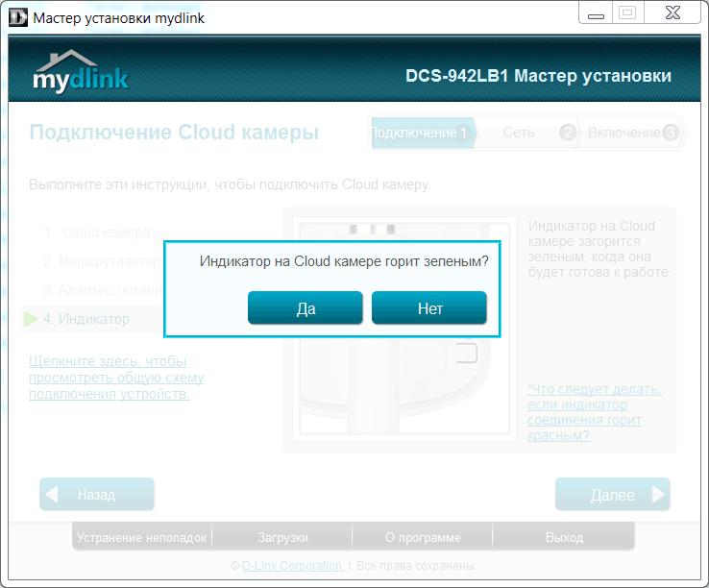Open the general connection scheme link

point(116,378)
